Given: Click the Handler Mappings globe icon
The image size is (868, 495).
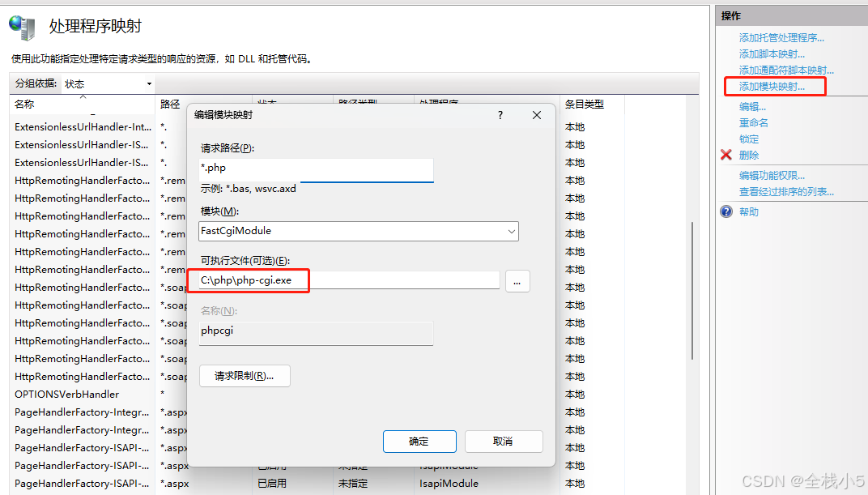Looking at the screenshot, I should coord(22,27).
